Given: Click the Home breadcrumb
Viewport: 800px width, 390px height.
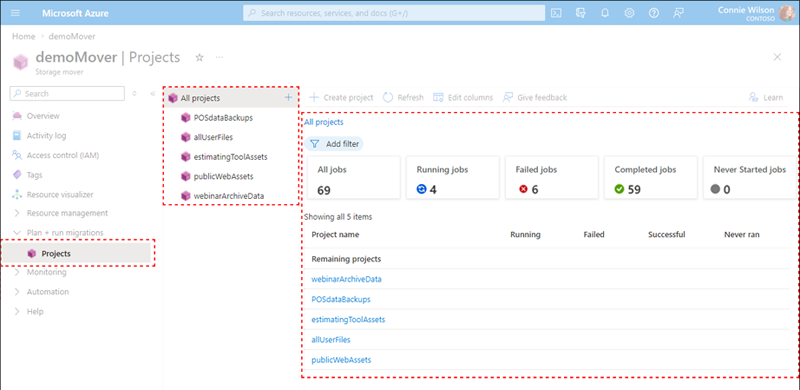Looking at the screenshot, I should 23,37.
